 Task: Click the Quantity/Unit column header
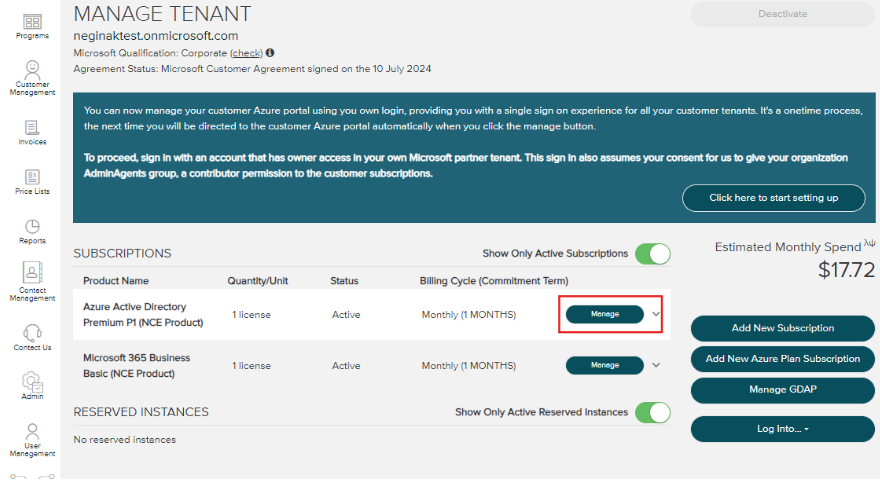(258, 281)
